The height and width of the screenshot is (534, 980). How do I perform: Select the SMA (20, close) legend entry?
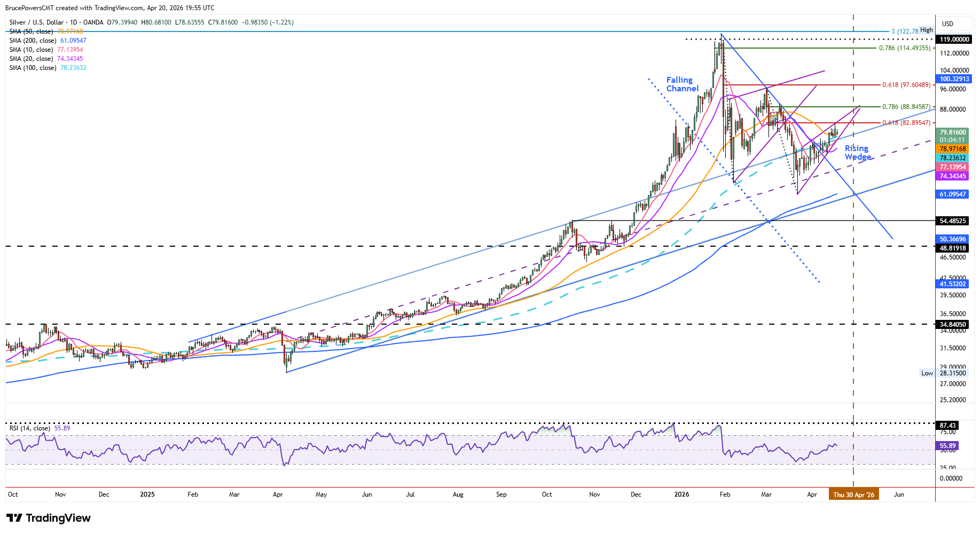tap(46, 59)
